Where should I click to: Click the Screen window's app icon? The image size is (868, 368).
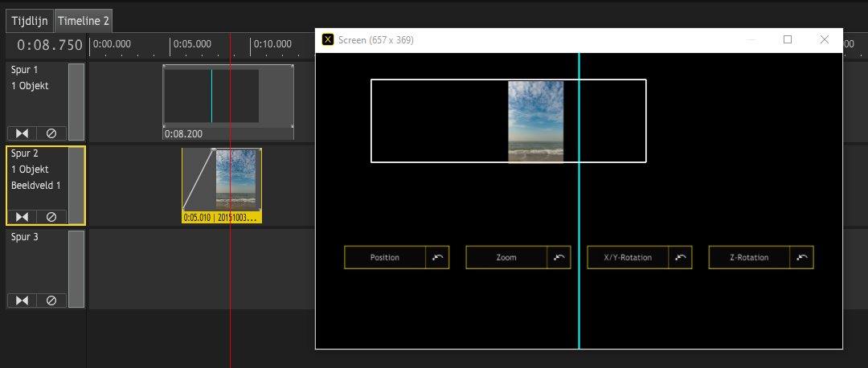[x=328, y=39]
